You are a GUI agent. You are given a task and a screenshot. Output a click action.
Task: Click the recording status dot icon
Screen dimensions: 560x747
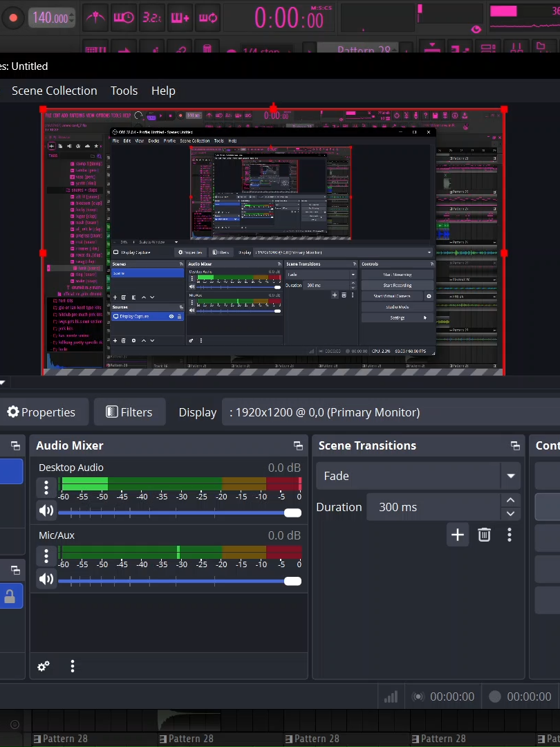(x=495, y=697)
